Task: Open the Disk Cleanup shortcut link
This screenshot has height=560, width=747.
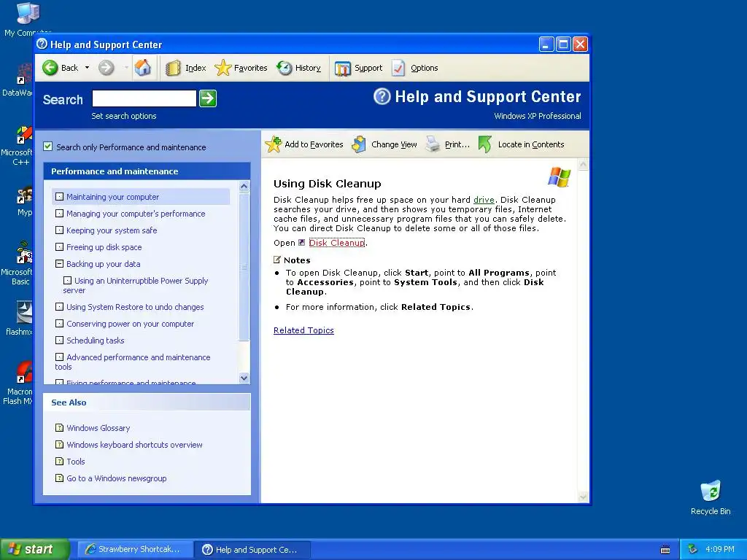Action: click(337, 243)
